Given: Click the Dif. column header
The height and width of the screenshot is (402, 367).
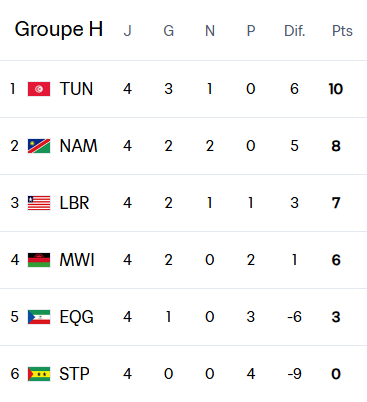Looking at the screenshot, I should pyautogui.click(x=295, y=31).
